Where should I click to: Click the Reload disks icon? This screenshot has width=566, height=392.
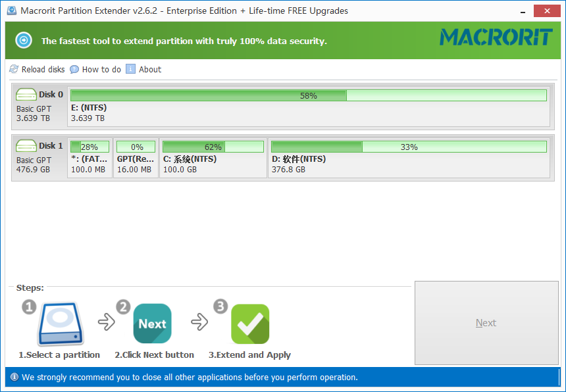point(14,69)
